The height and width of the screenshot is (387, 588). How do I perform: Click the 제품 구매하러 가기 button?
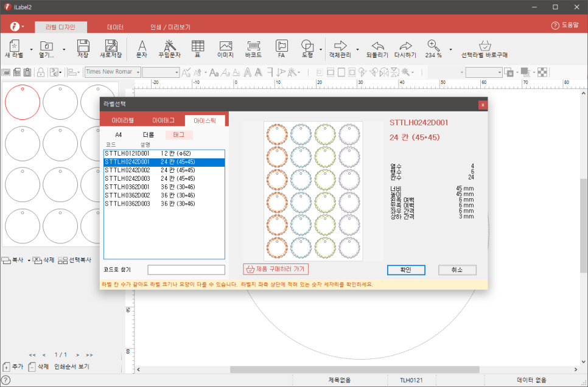pos(276,269)
